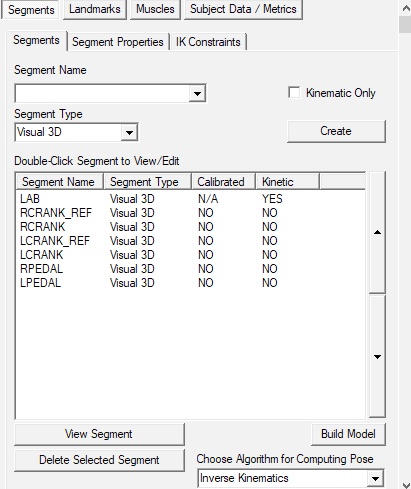Click the Create button

tap(336, 131)
